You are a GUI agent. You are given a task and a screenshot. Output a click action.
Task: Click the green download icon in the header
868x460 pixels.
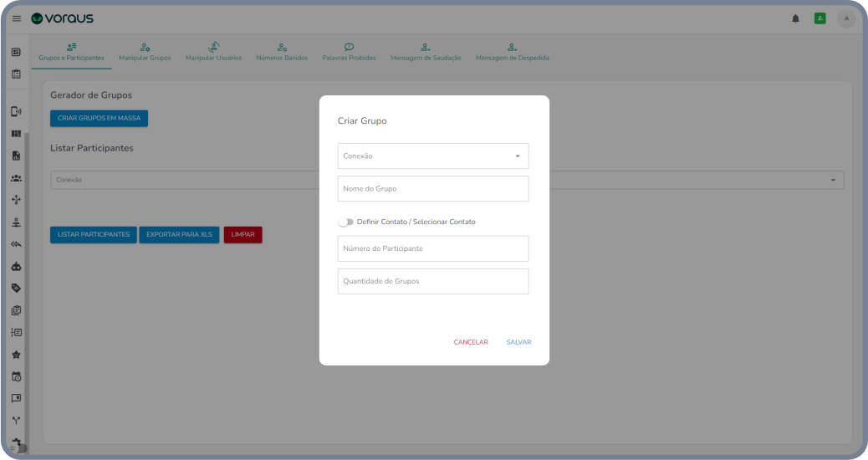(819, 18)
